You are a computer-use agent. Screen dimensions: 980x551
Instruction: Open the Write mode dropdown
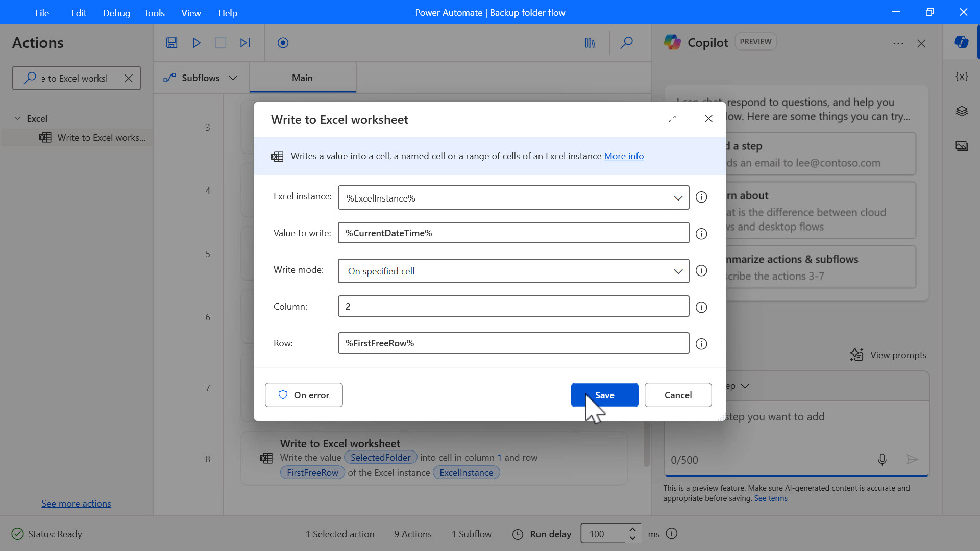pos(678,271)
